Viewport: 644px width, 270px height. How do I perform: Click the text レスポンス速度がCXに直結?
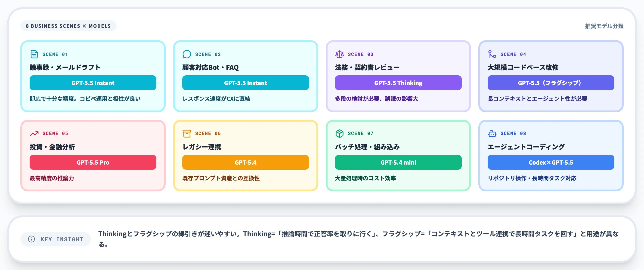pos(216,99)
